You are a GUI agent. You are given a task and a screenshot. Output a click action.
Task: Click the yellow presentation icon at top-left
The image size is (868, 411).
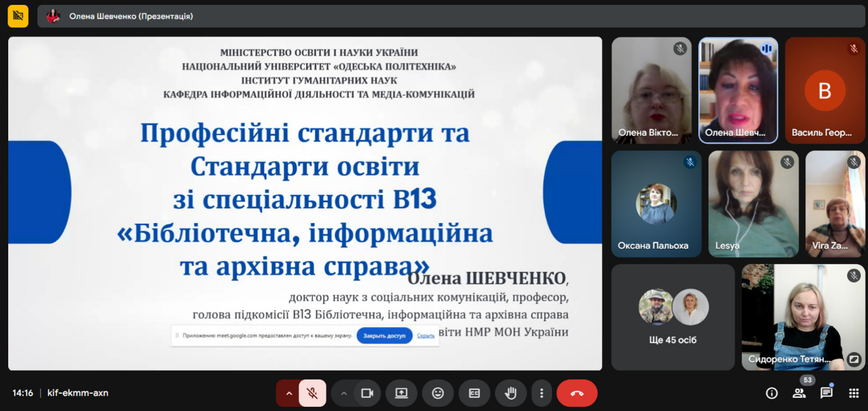pos(18,16)
